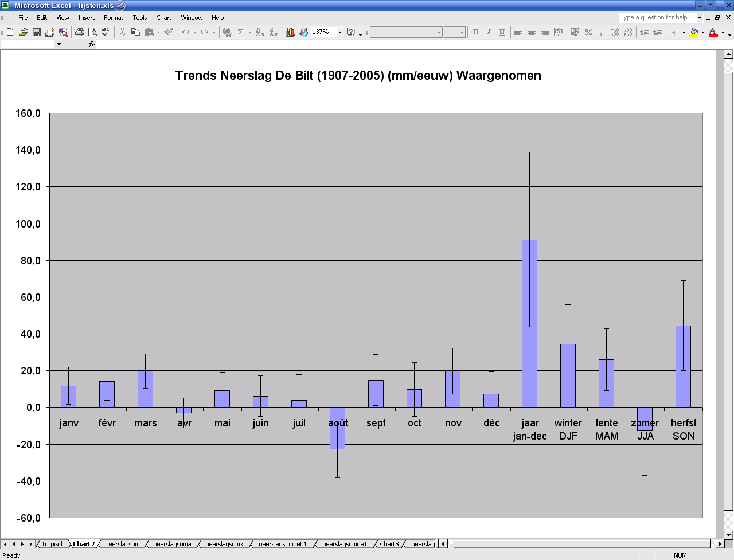Click the Chart Wizard icon
734x560 pixels.
[x=290, y=32]
